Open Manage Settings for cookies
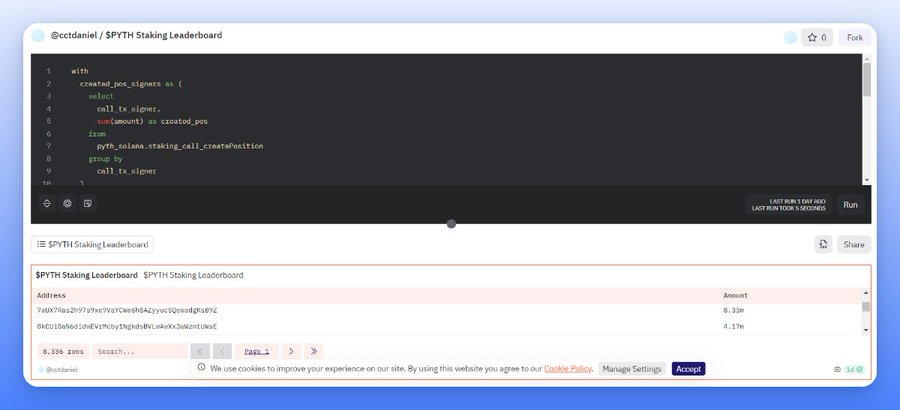900x410 pixels. 631,369
